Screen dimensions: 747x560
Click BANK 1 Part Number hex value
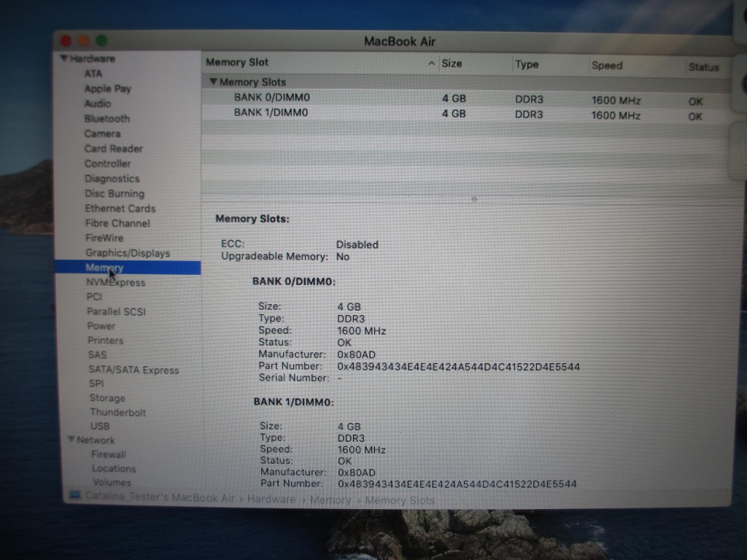[457, 484]
